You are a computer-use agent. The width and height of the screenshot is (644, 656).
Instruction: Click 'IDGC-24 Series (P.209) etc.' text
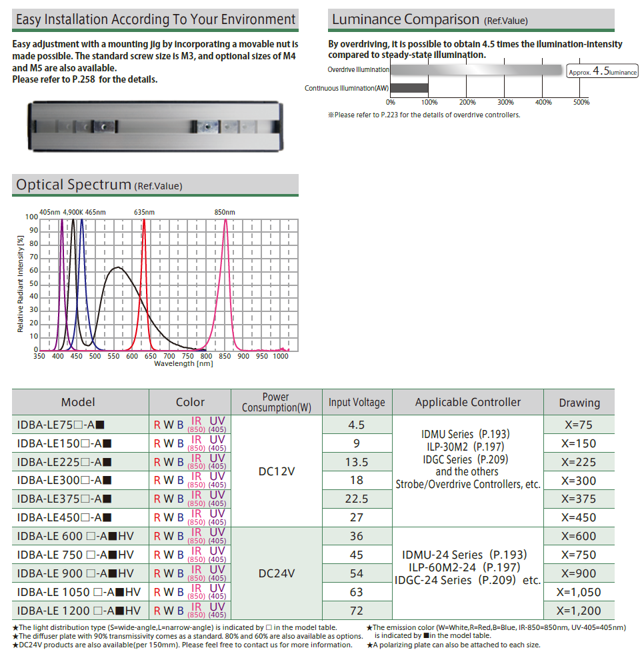pos(468,580)
